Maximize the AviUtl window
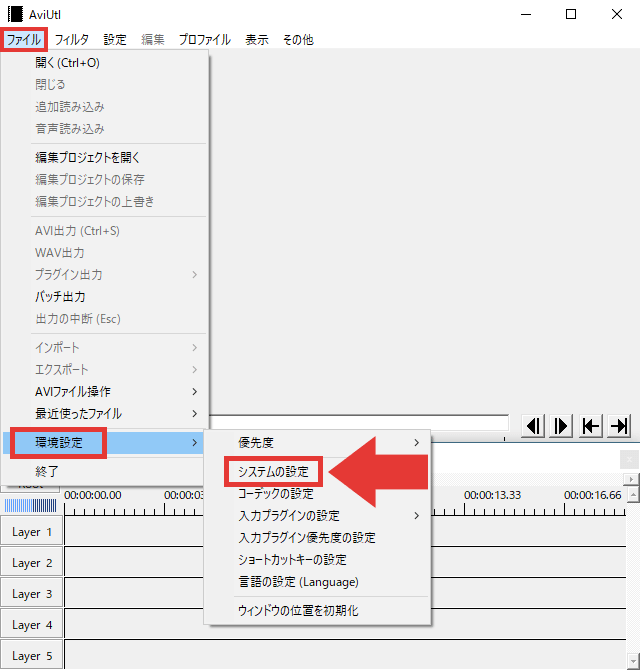 pyautogui.click(x=571, y=15)
